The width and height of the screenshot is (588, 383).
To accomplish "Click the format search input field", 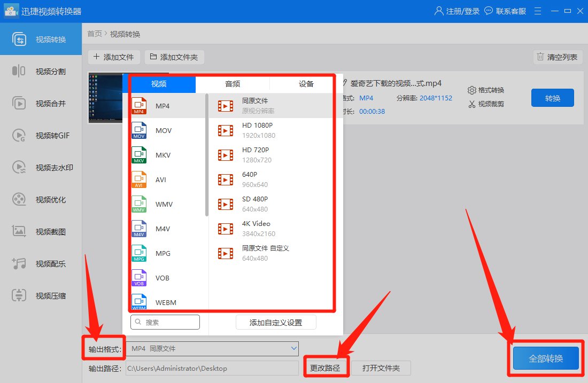I will click(165, 322).
